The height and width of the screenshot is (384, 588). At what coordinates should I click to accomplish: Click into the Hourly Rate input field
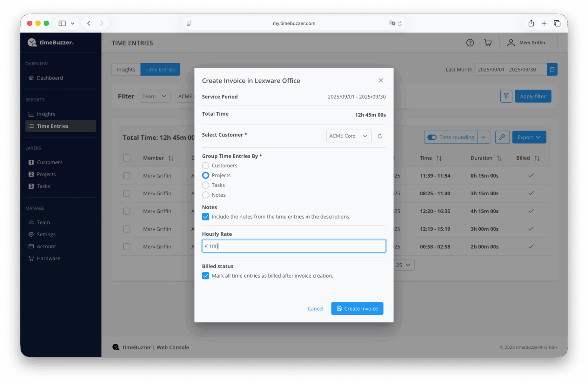click(x=294, y=246)
